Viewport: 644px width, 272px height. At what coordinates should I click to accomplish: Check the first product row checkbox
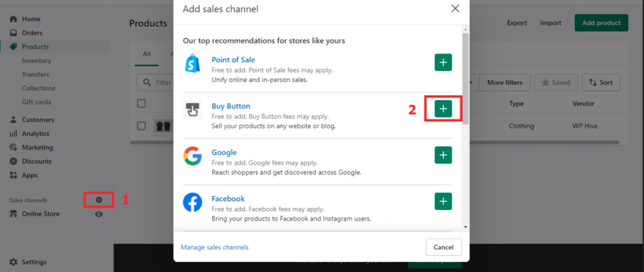point(142,126)
